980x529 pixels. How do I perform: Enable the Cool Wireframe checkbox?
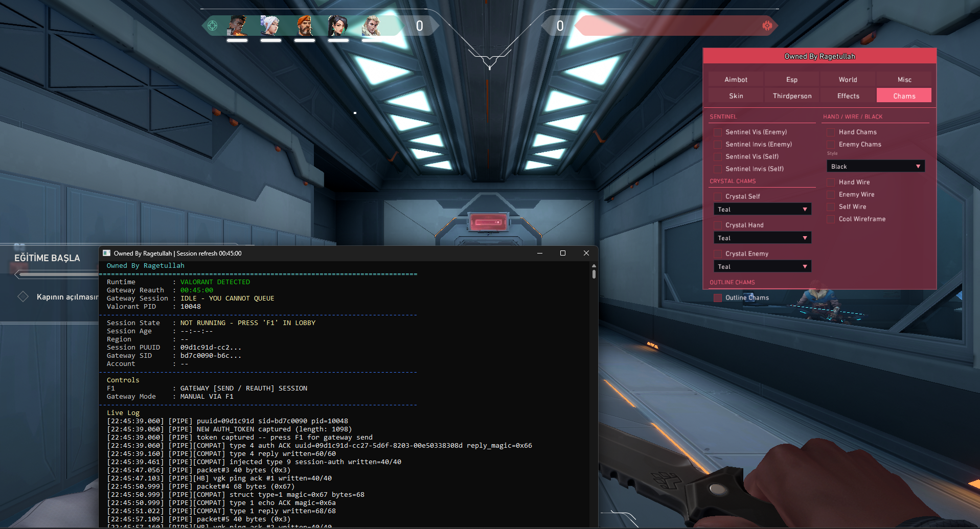pyautogui.click(x=831, y=219)
